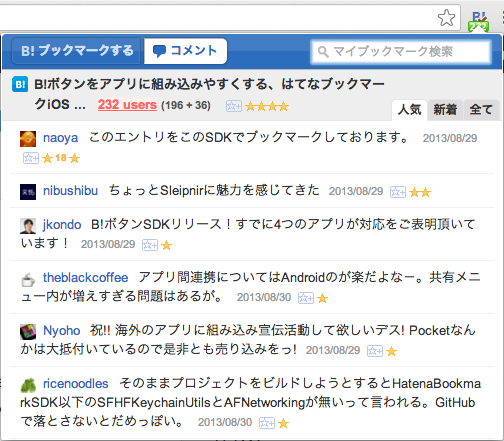Add star to theblackcoffee's comment
Viewport: 504px width, 441px height.
coord(306,298)
